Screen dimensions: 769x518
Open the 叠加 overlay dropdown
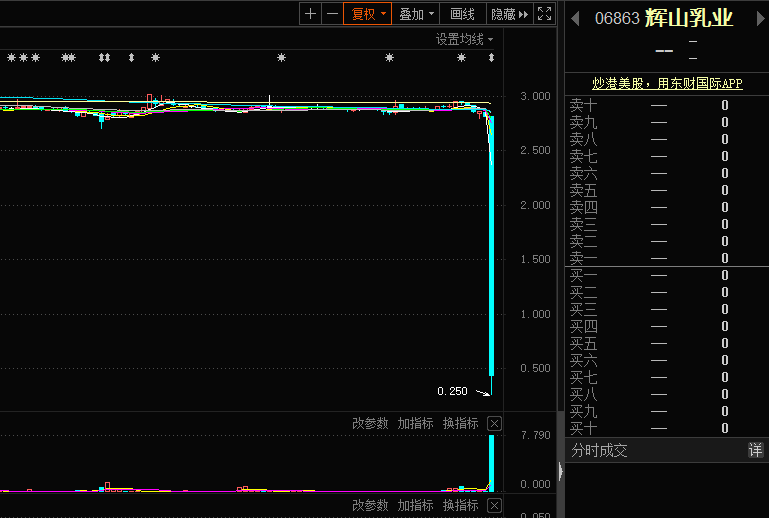[417, 14]
